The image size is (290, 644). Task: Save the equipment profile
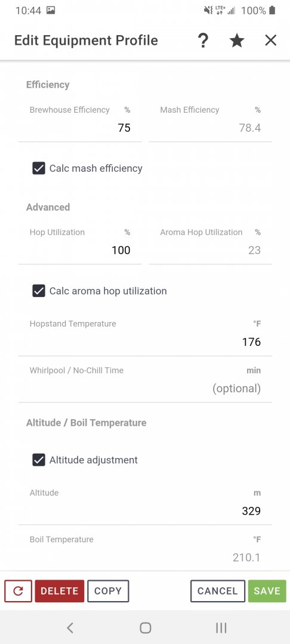(x=267, y=591)
